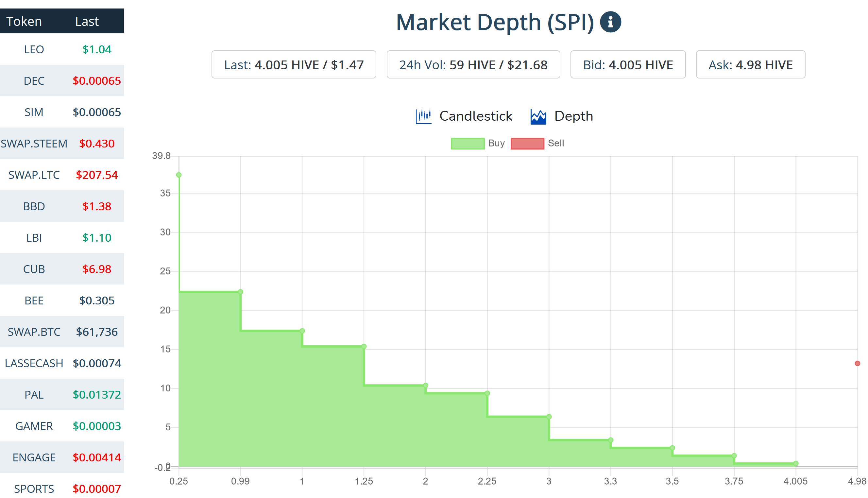
Task: Open the Candlestick chart icon
Action: [x=423, y=116]
